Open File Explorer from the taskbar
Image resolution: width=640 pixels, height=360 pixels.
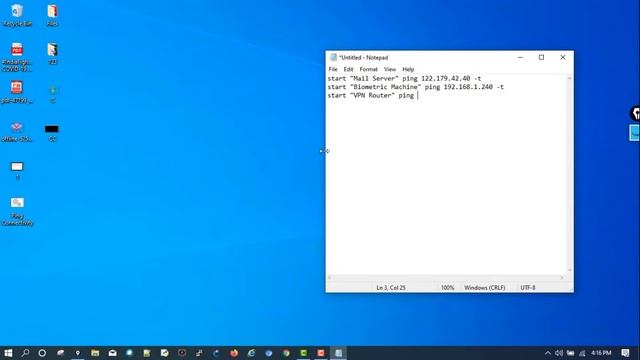pyautogui.click(x=95, y=353)
